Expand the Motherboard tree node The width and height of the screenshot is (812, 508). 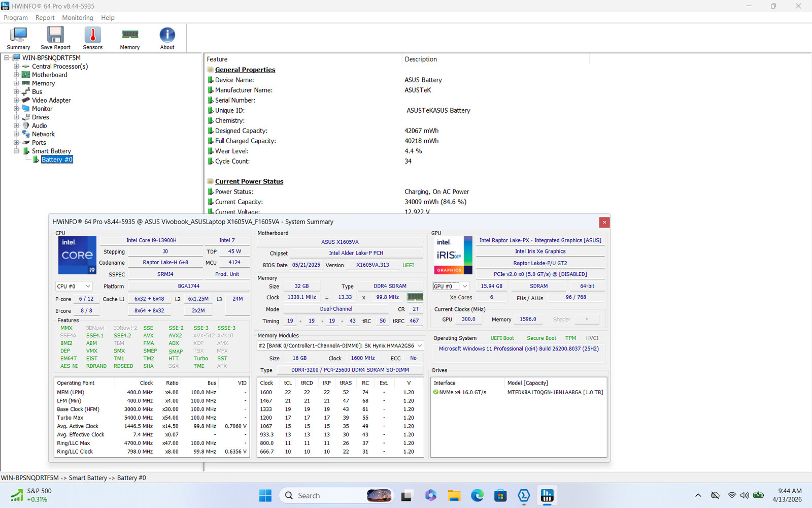click(16, 75)
